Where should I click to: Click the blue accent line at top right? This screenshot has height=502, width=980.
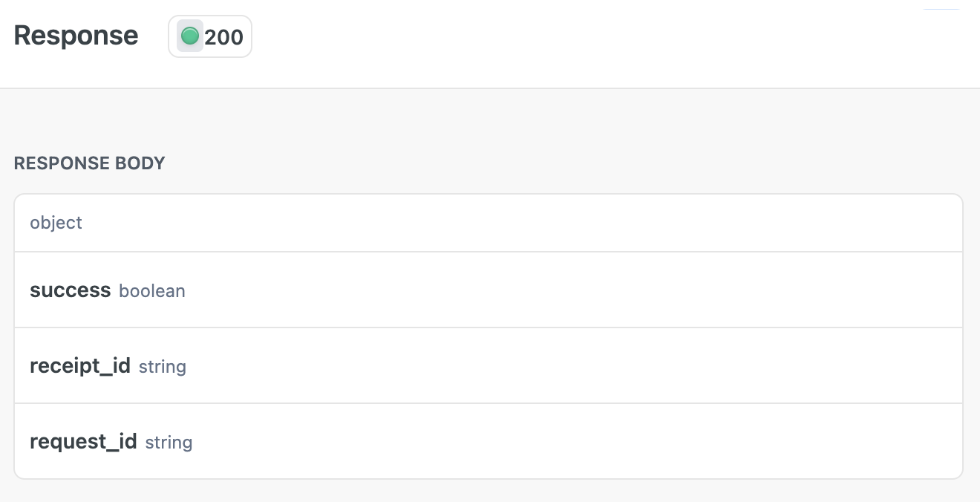tap(941, 8)
